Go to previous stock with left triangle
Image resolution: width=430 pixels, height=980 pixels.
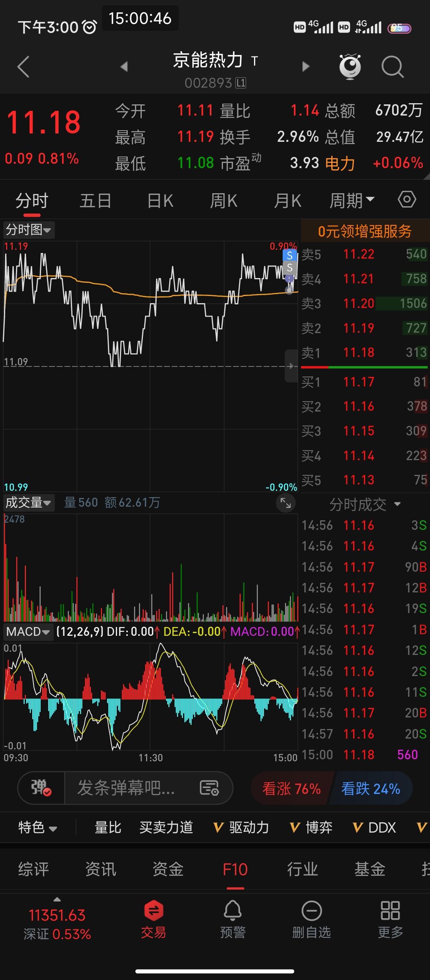(124, 67)
